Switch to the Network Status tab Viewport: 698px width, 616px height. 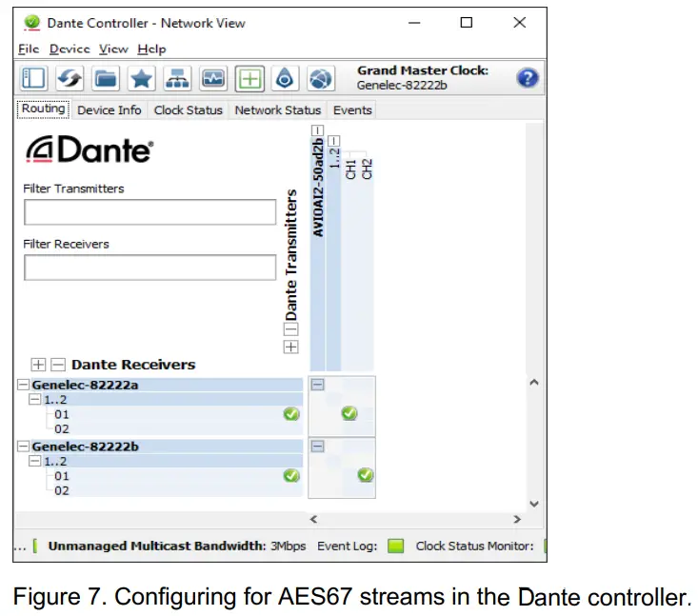[x=277, y=110]
